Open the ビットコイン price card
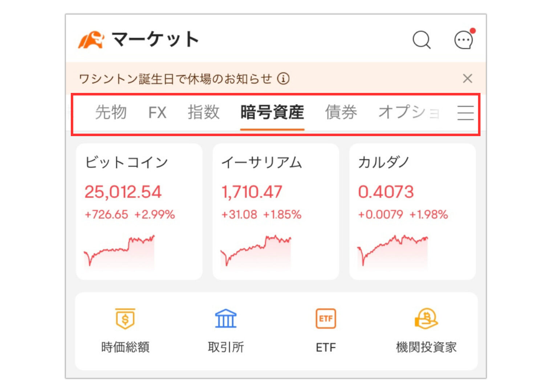Screen dimensions: 549x392 pos(139,212)
